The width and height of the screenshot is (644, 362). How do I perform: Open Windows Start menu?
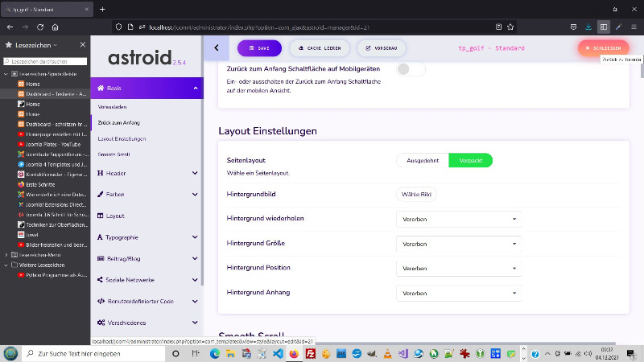[10, 353]
